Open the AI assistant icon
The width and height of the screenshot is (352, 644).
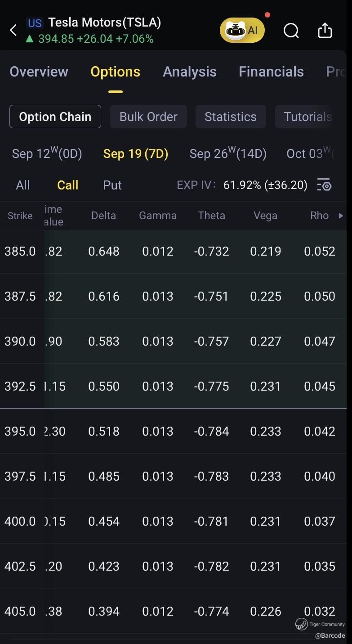click(x=242, y=30)
